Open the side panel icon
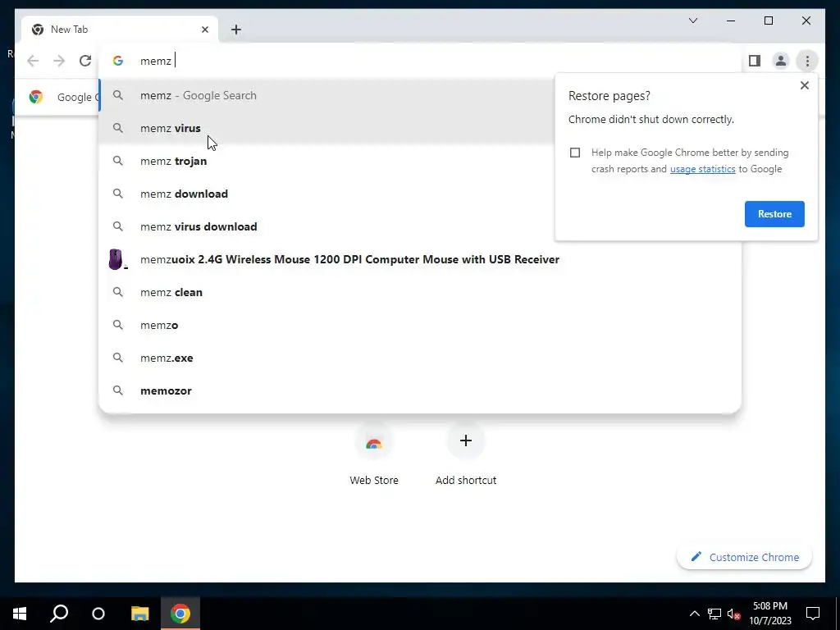The image size is (840, 630). coord(755,61)
